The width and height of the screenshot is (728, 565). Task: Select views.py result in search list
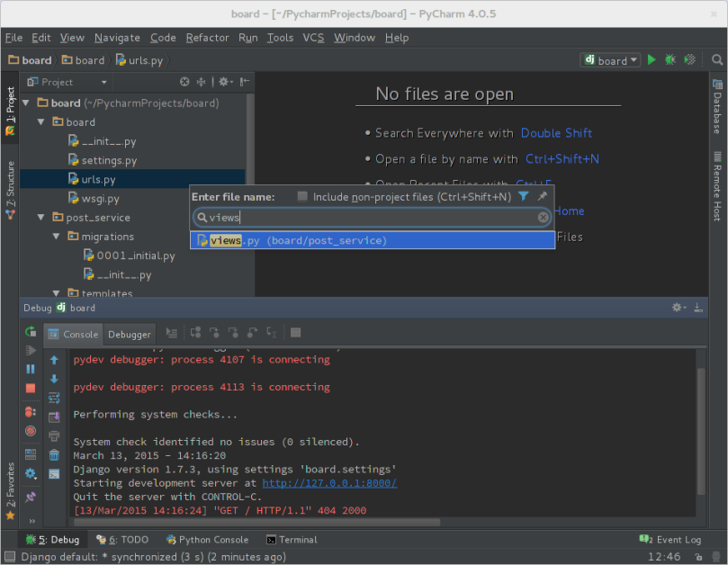(373, 240)
